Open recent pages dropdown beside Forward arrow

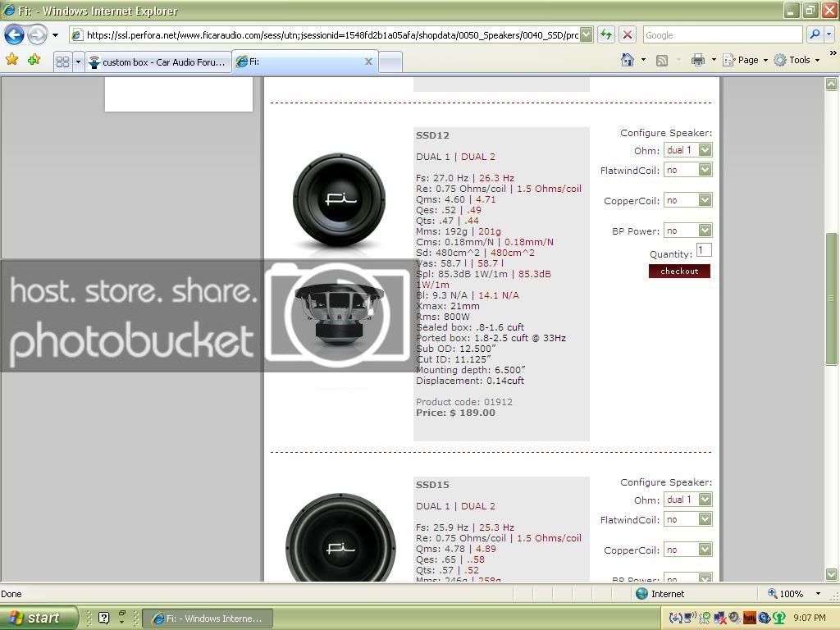click(x=55, y=35)
